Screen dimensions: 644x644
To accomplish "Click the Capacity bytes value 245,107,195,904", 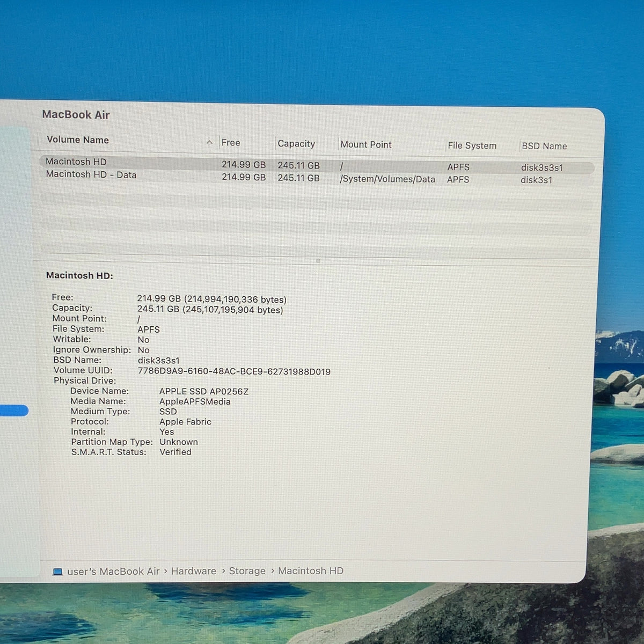I will [x=233, y=310].
